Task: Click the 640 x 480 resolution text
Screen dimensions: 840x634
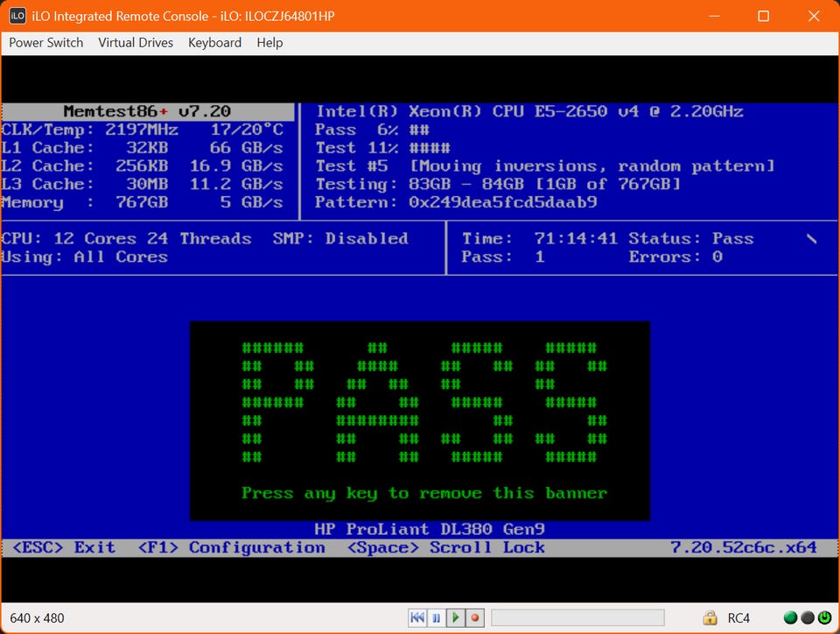Action: 37,618
